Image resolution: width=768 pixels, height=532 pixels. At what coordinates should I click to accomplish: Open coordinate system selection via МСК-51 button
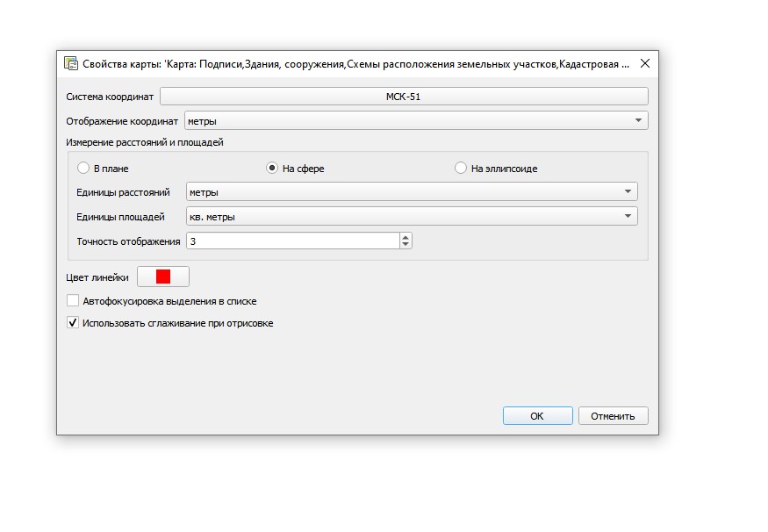click(x=403, y=97)
